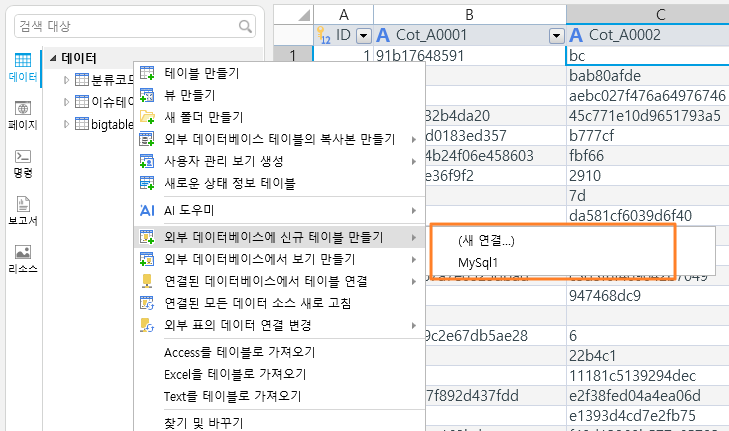Viewport: 729px width, 431px height.
Task: Open the 명령 sidebar icon
Action: 23,164
